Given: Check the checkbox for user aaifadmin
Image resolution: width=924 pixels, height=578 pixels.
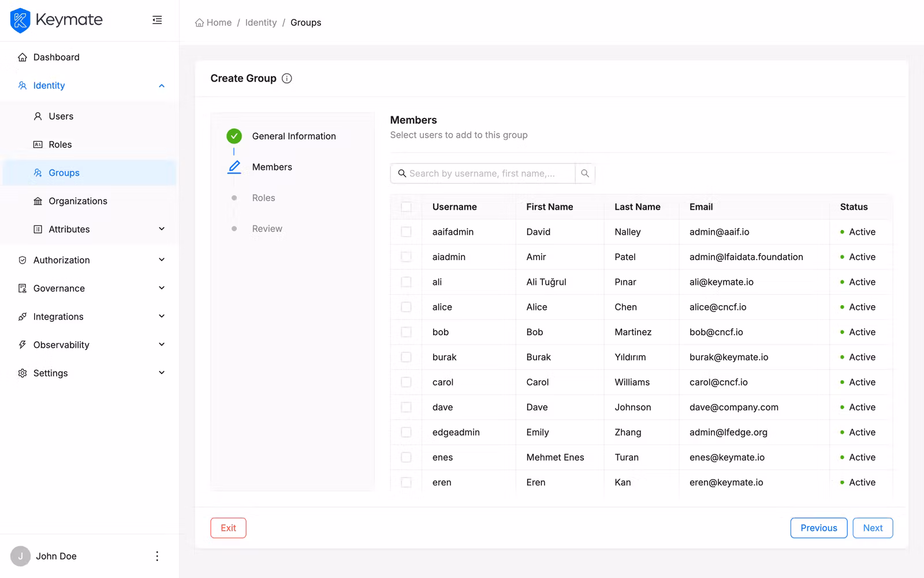Looking at the screenshot, I should [x=407, y=232].
